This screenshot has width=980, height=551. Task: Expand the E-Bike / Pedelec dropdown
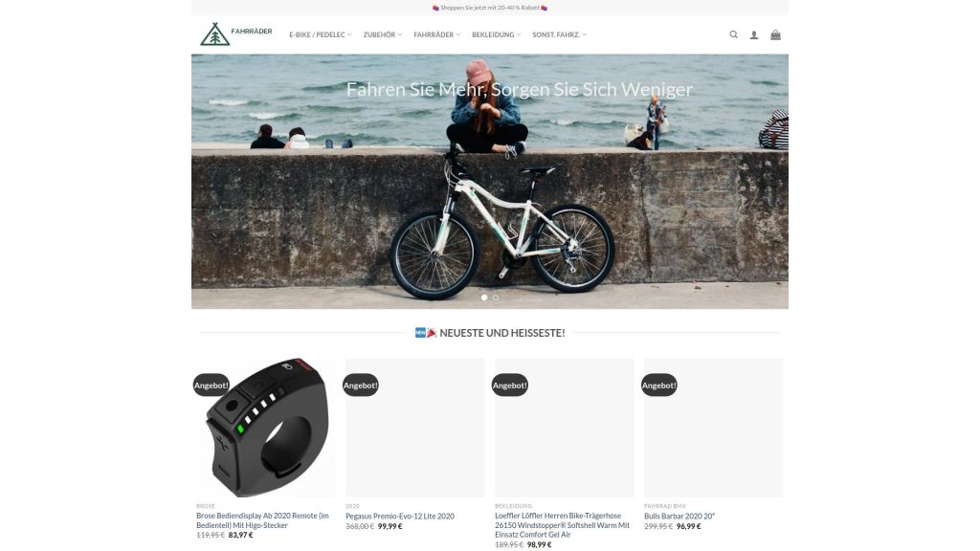(x=320, y=35)
